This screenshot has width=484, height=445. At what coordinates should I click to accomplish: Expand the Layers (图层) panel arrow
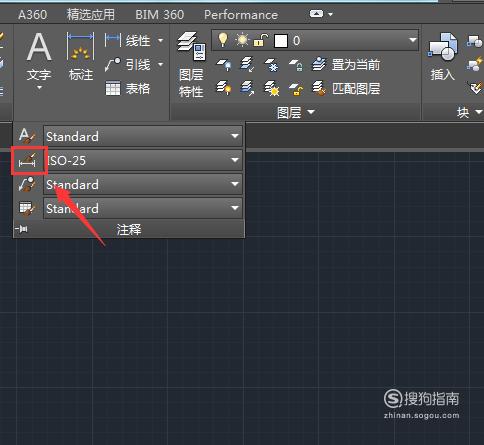tap(311, 112)
